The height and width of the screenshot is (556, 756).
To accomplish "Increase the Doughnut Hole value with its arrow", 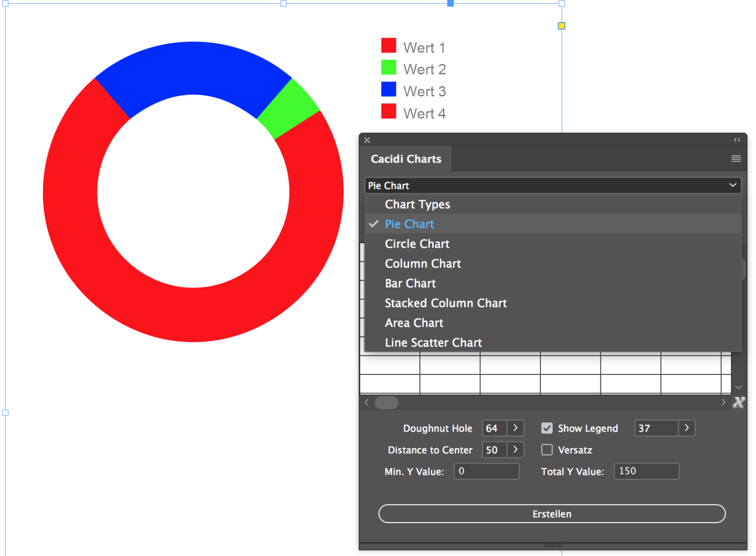I will [516, 428].
